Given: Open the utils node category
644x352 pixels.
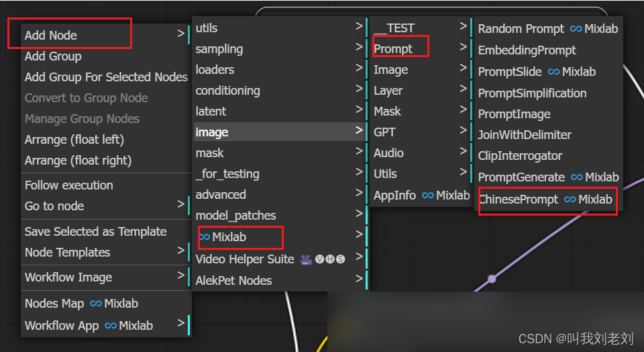Looking at the screenshot, I should point(279,28).
